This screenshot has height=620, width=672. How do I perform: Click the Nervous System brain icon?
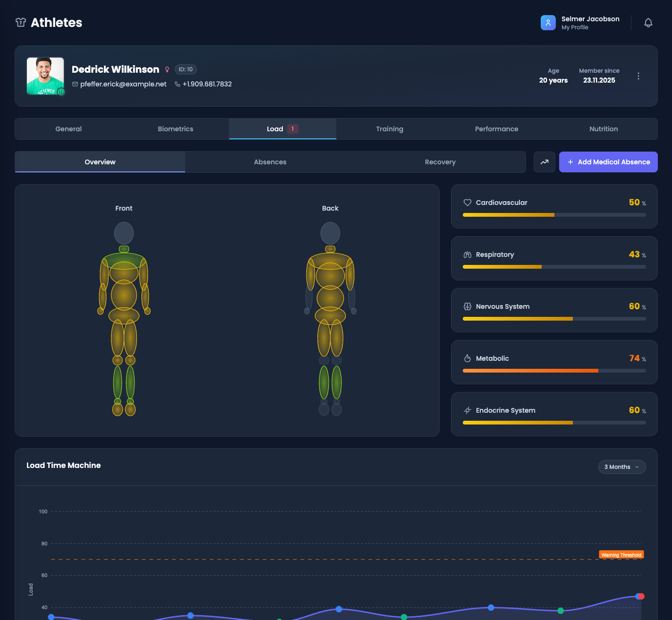[x=467, y=306]
